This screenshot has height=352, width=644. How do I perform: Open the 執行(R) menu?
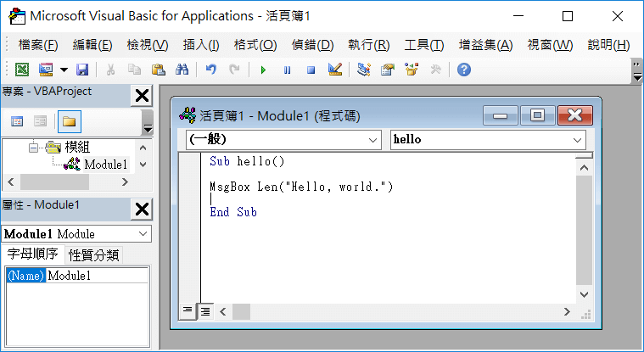coord(369,45)
